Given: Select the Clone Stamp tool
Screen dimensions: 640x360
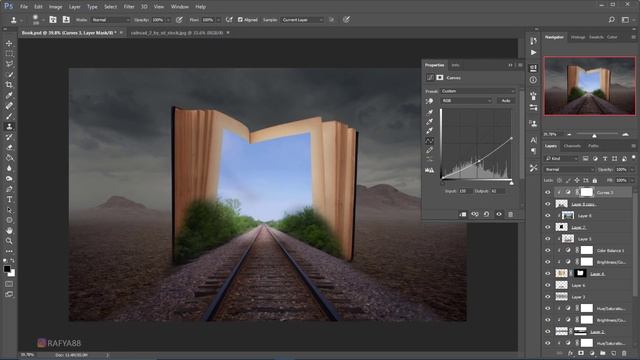Looking at the screenshot, I should pyautogui.click(x=9, y=127).
